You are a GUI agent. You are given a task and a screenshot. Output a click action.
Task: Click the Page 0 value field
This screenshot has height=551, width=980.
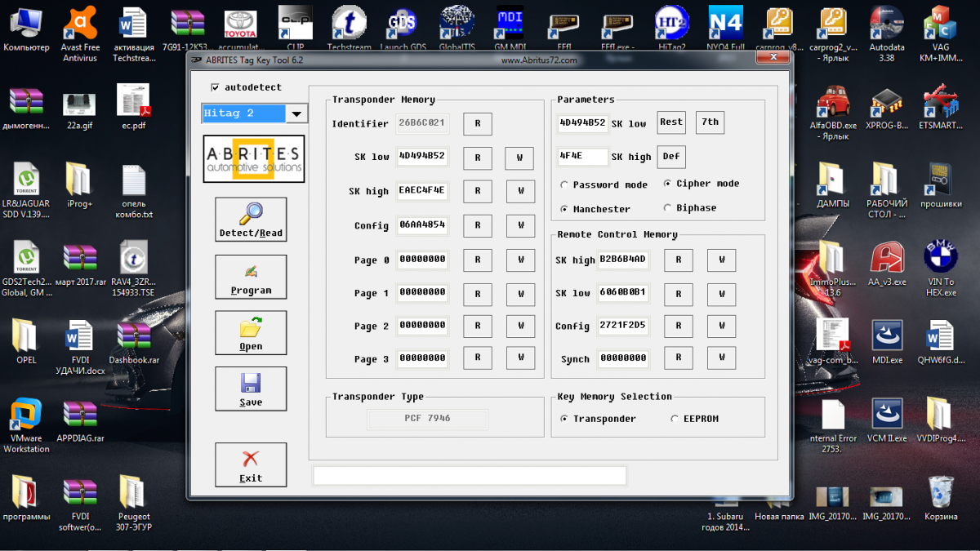(422, 260)
